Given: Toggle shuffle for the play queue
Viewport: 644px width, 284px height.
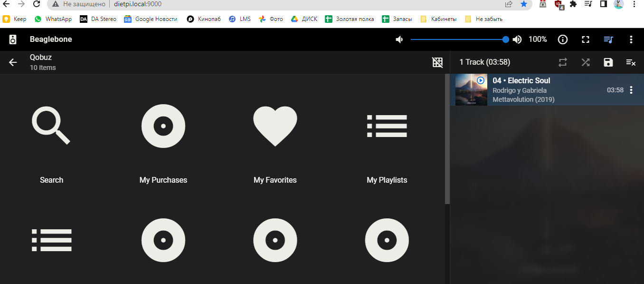Looking at the screenshot, I should click(586, 62).
